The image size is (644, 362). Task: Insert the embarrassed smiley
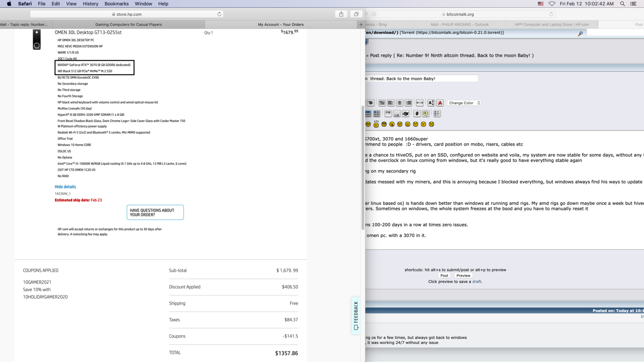(x=400, y=124)
